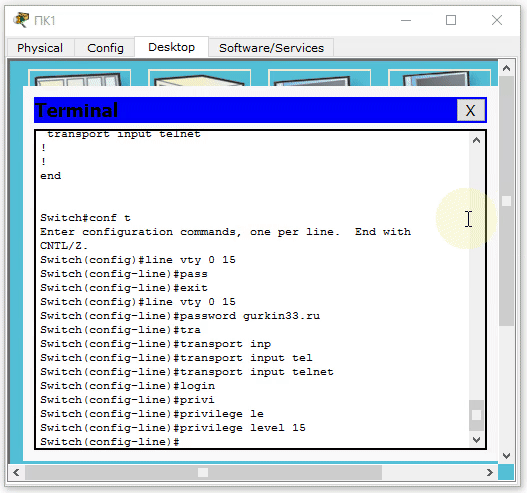Maximize the ПК1 window
The height and width of the screenshot is (493, 527).
pos(451,20)
